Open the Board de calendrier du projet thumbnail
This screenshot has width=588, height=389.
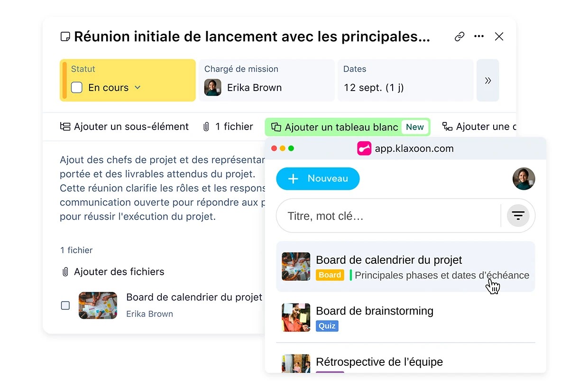pyautogui.click(x=295, y=267)
